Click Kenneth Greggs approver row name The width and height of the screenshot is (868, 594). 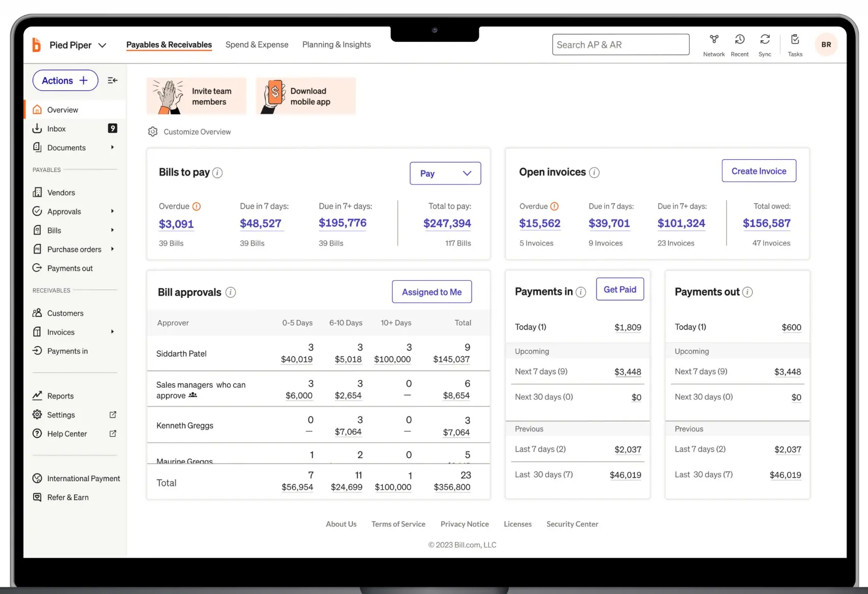185,426
